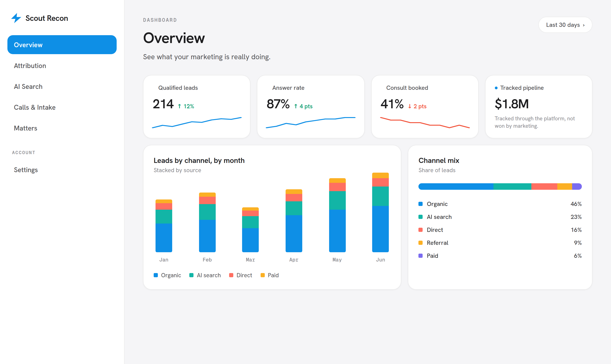Open the Last 30 days range dropdown

[565, 25]
